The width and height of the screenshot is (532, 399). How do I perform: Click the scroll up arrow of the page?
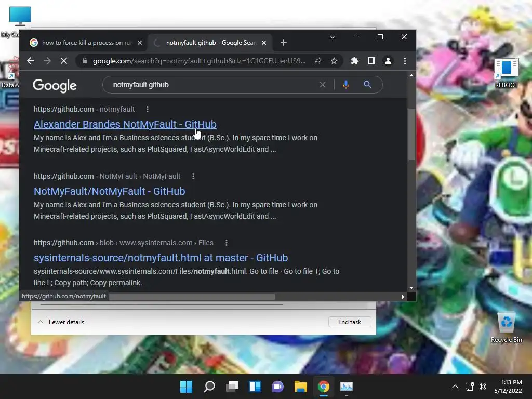coord(411,75)
